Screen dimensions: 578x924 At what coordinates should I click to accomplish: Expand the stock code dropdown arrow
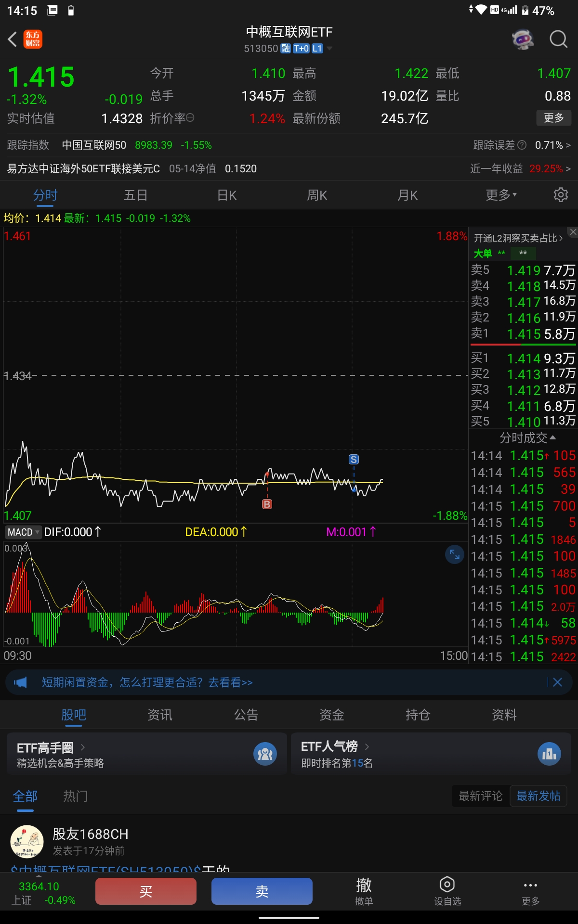[x=329, y=48]
